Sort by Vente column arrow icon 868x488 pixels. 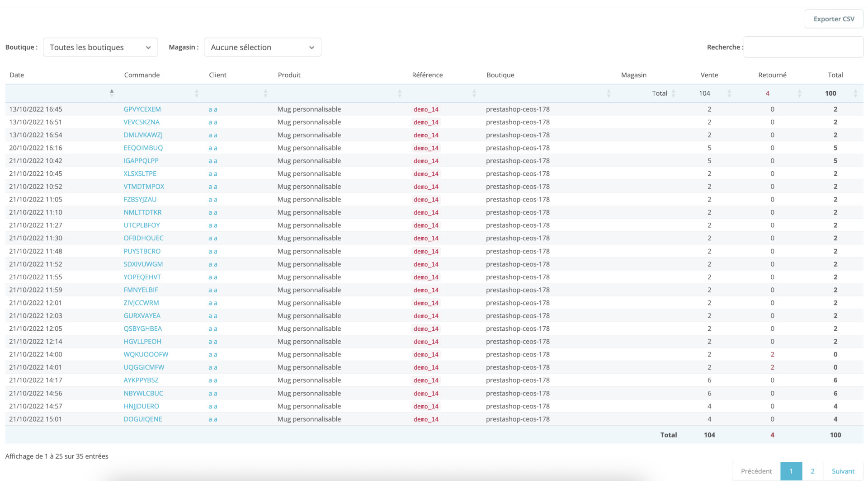point(729,93)
